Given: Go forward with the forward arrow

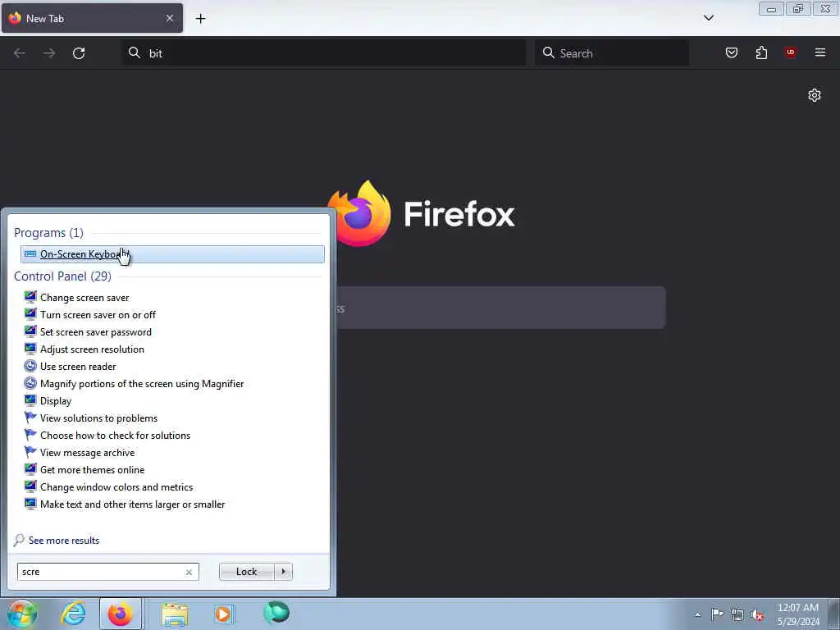Looking at the screenshot, I should 49,53.
